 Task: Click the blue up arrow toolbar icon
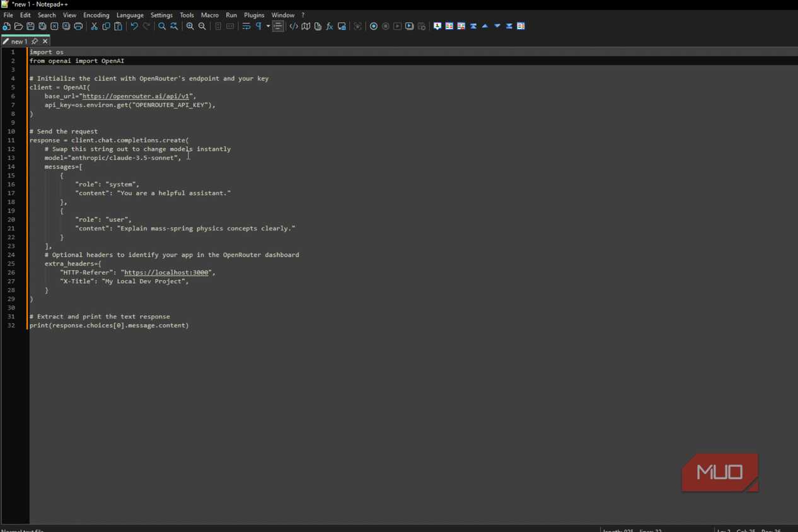[x=485, y=26]
